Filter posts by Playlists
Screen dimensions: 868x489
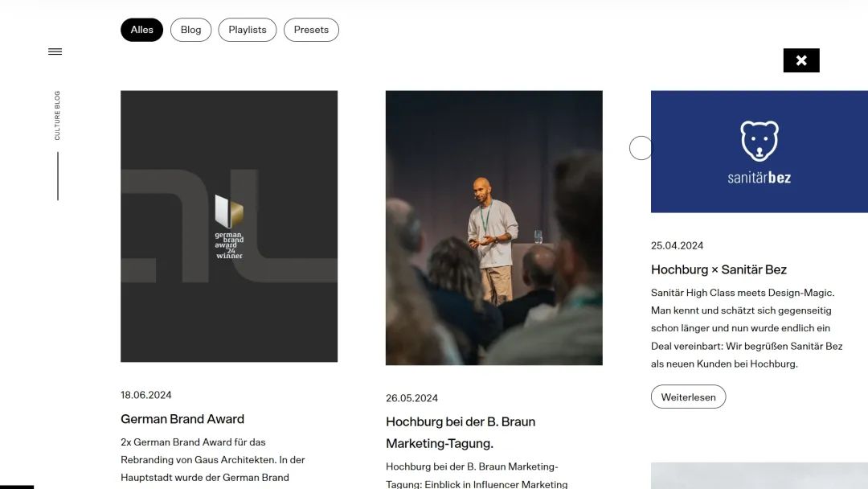(x=247, y=30)
